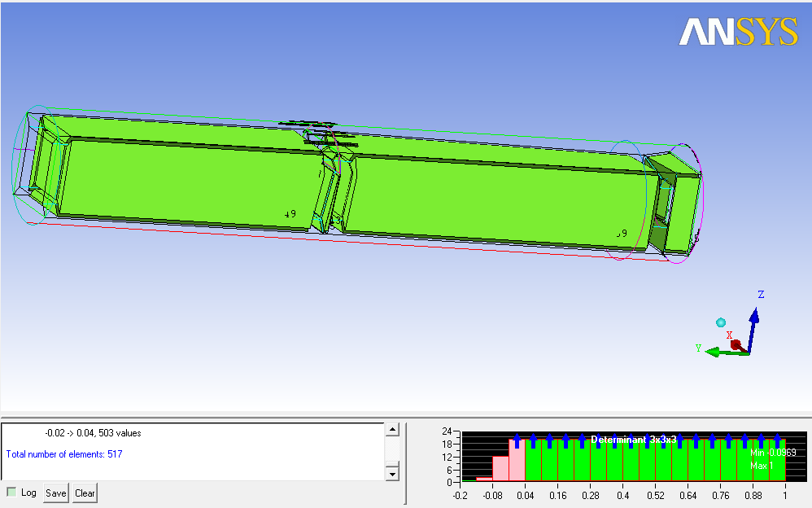Screen dimensions: 812x508
Task: Click the Total number of elements message line
Action: tap(64, 453)
